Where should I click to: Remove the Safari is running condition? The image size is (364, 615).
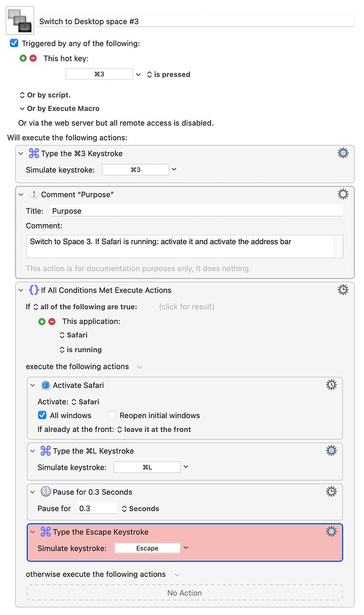52,321
